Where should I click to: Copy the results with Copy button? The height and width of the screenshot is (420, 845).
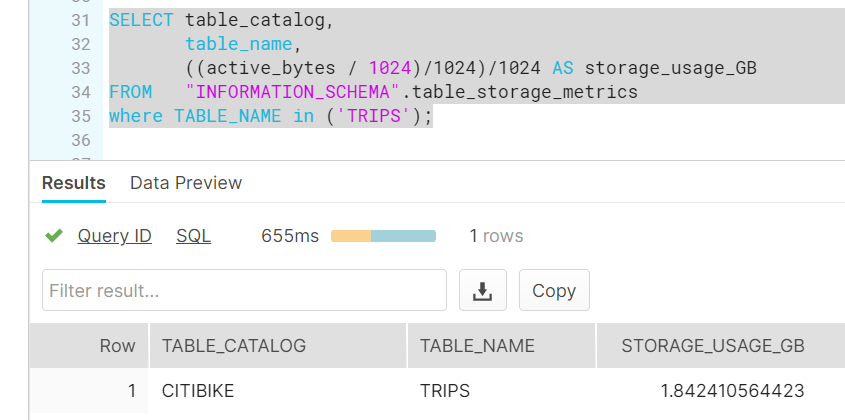[554, 290]
